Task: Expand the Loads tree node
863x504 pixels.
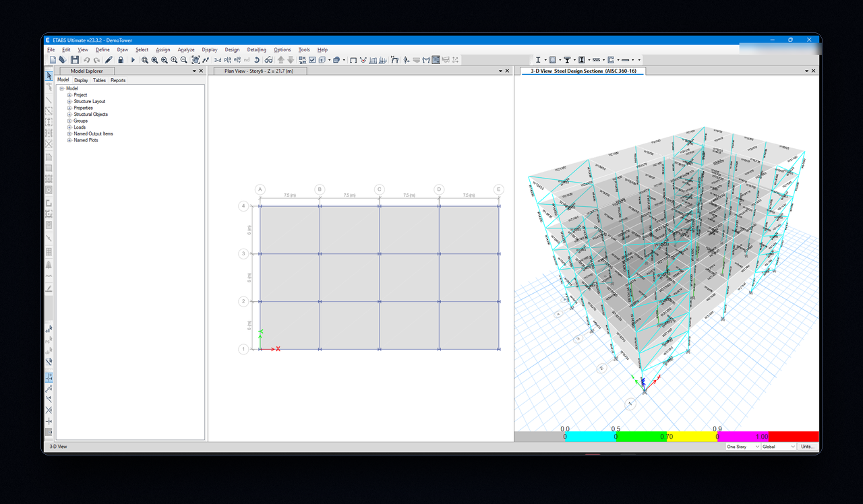Action: (x=69, y=127)
